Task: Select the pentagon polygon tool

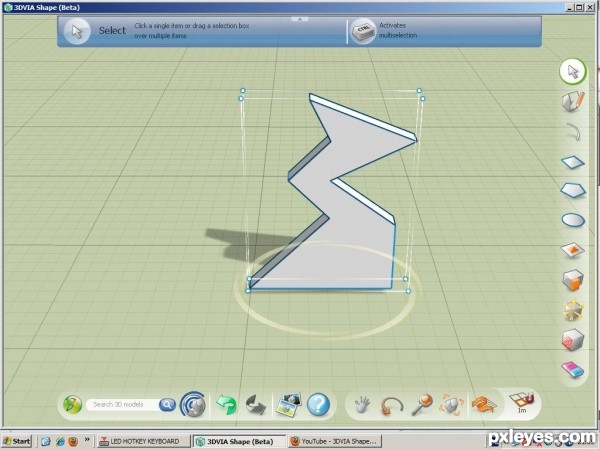Action: click(573, 190)
